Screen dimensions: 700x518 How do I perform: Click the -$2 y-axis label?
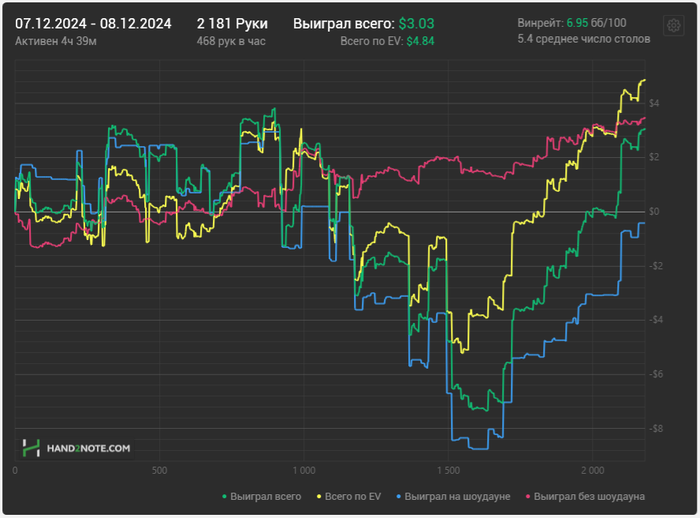[x=654, y=266]
